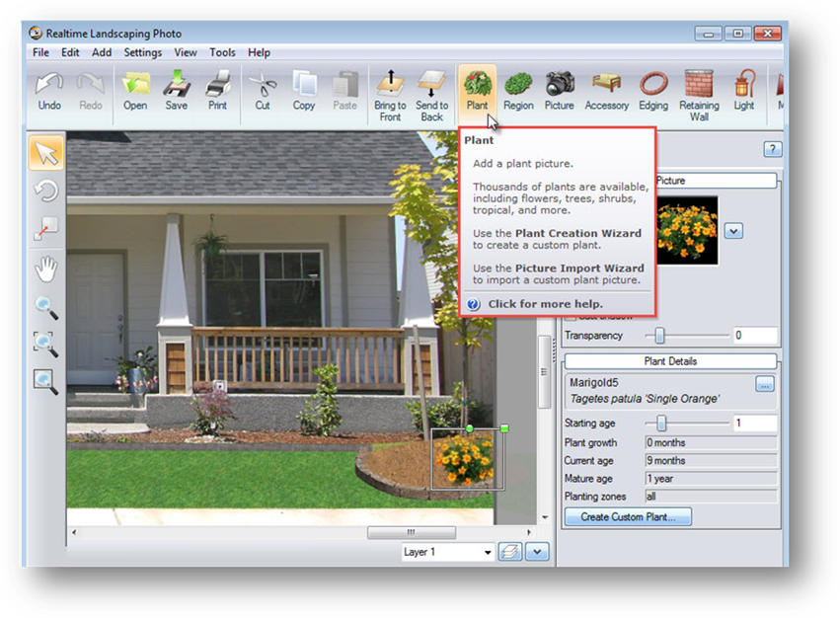The width and height of the screenshot is (840, 618).
Task: Click 'Click for more help' link
Action: 545,304
